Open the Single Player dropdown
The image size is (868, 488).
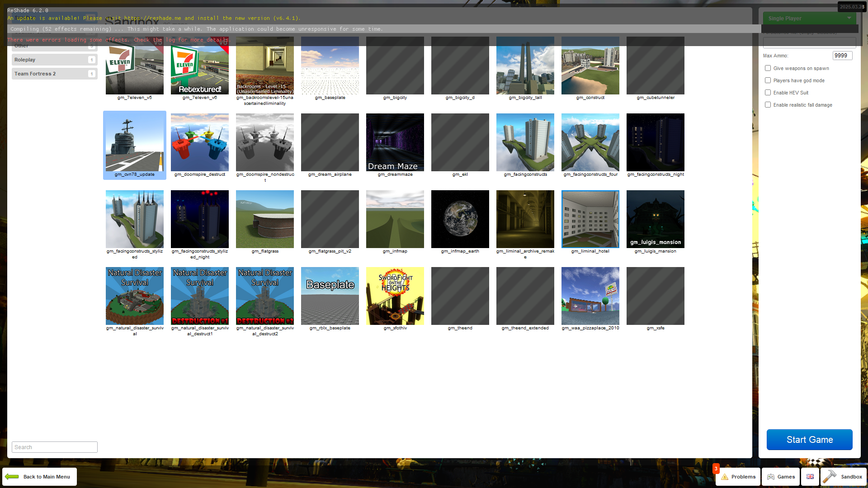[809, 19]
